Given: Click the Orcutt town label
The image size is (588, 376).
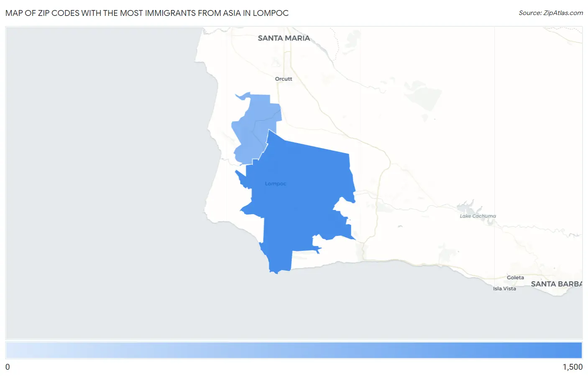Looking at the screenshot, I should click(x=284, y=79).
